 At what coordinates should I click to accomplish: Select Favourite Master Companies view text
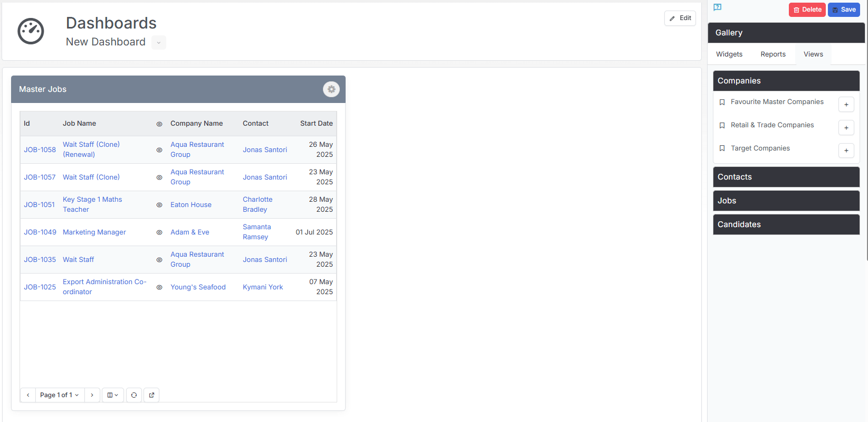point(777,102)
